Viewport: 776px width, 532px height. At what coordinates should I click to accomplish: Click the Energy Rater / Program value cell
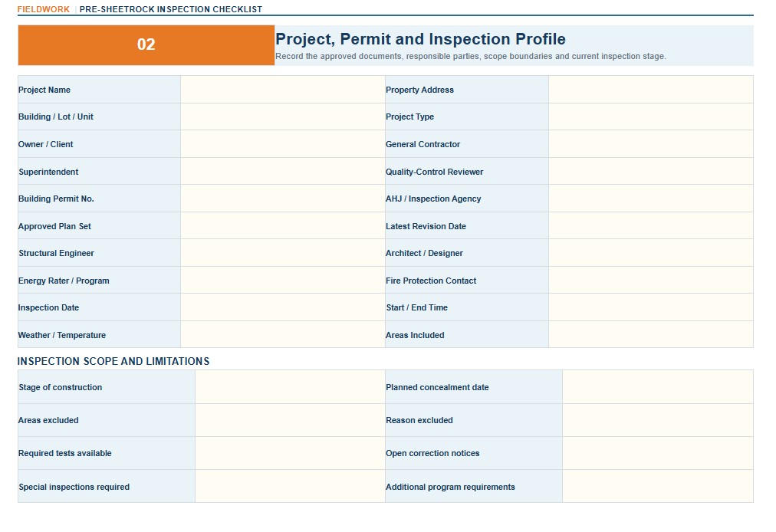(x=283, y=280)
